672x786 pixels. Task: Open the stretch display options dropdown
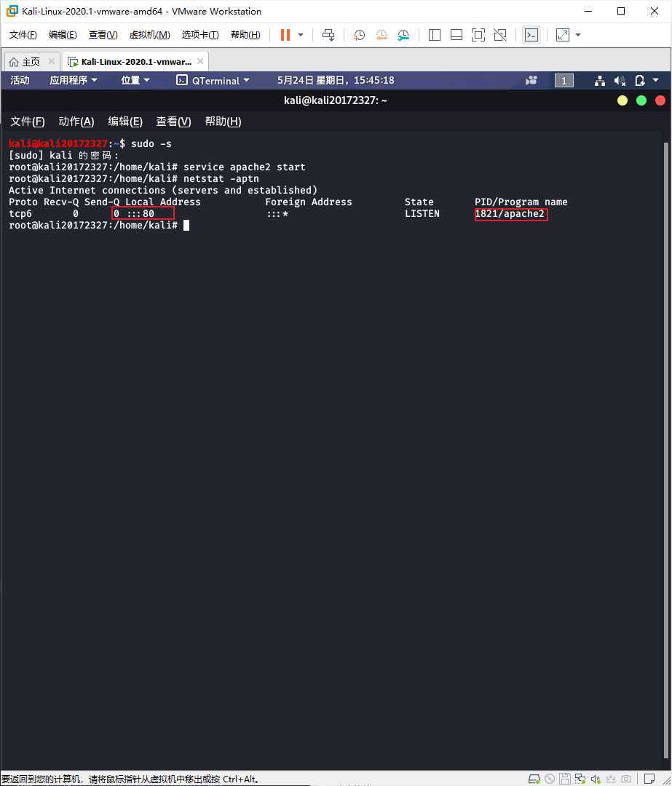[578, 35]
